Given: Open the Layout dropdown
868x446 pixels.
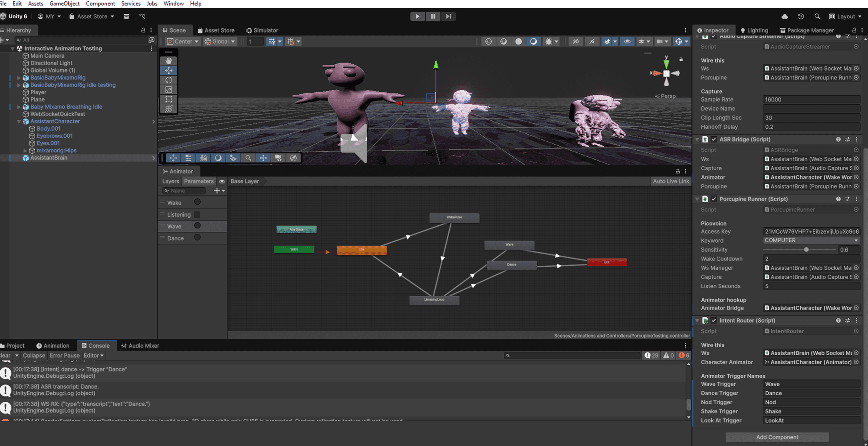Looking at the screenshot, I should tap(845, 17).
